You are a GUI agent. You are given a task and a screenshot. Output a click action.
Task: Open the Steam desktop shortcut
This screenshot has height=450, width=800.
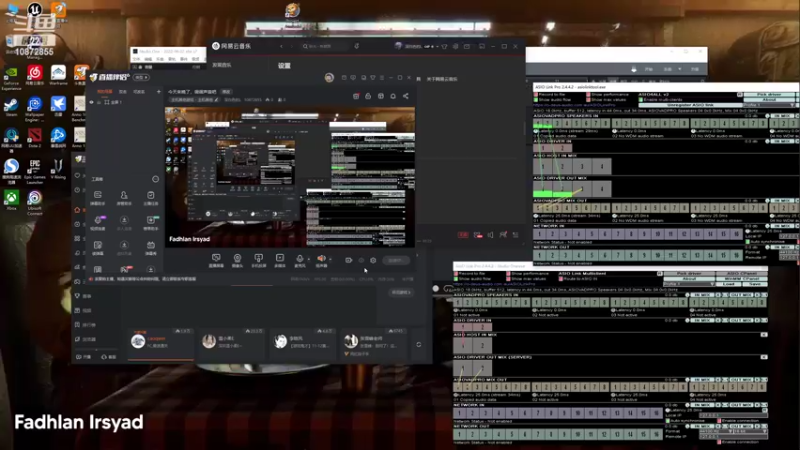(11, 107)
